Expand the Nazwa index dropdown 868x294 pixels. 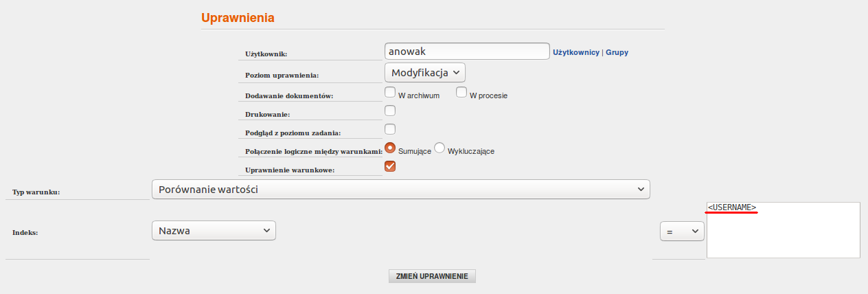[214, 231]
